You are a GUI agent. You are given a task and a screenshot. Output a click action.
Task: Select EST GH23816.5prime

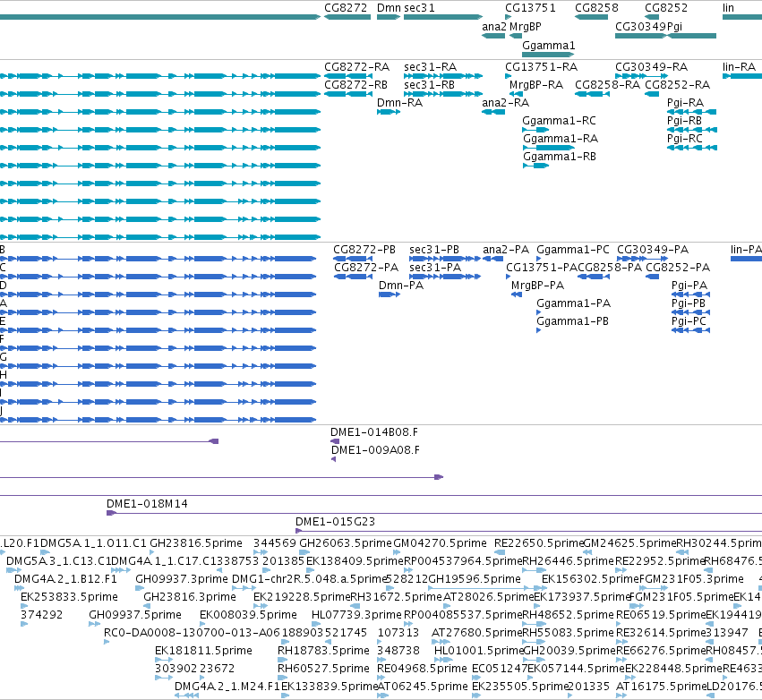(196, 543)
